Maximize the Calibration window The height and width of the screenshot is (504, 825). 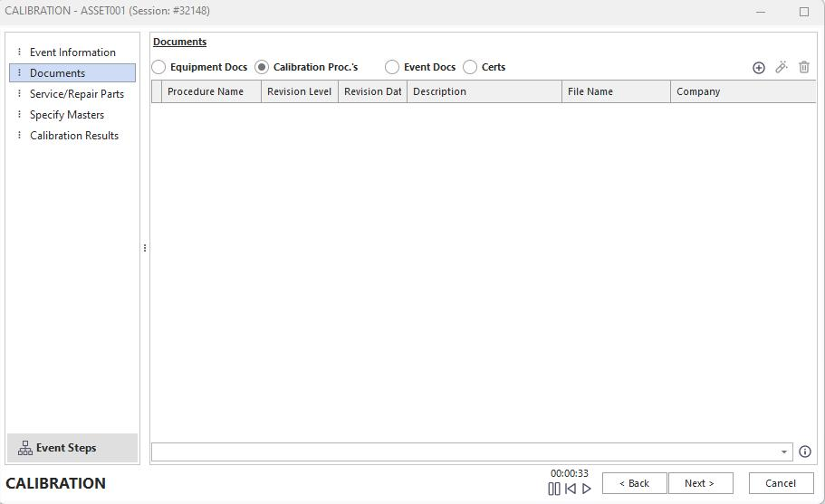(x=804, y=12)
